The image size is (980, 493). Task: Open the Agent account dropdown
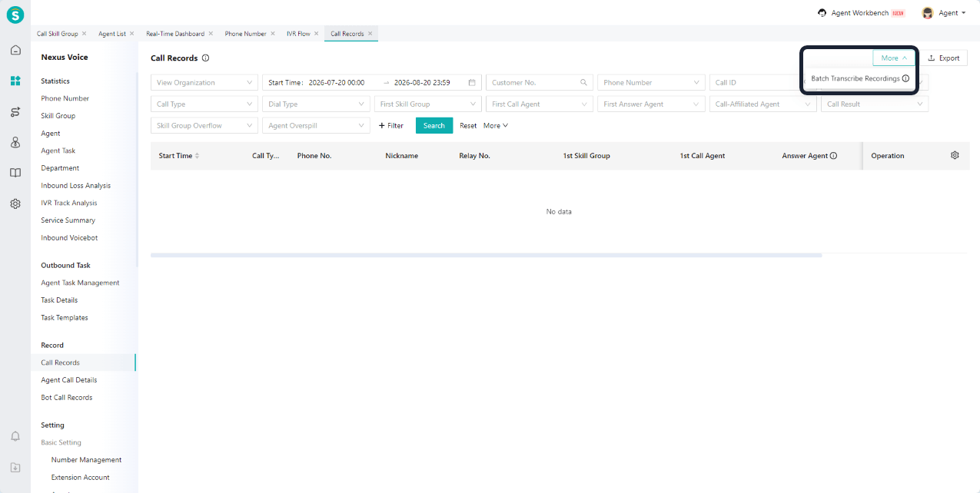coord(944,13)
